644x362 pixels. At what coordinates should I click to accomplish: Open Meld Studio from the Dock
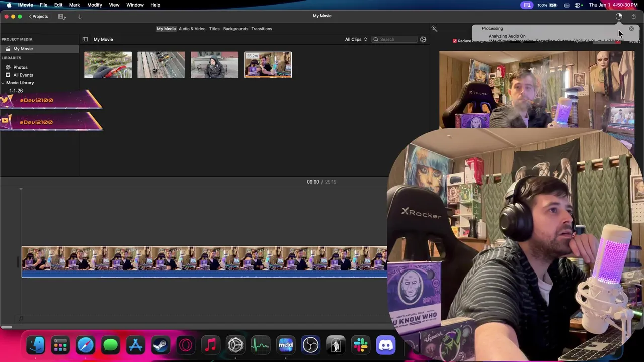pyautogui.click(x=286, y=345)
